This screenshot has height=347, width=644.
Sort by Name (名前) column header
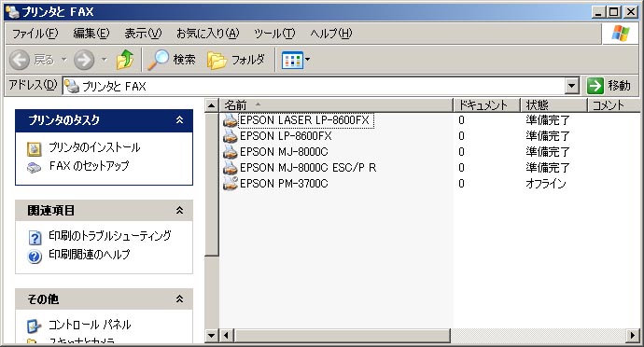point(336,105)
